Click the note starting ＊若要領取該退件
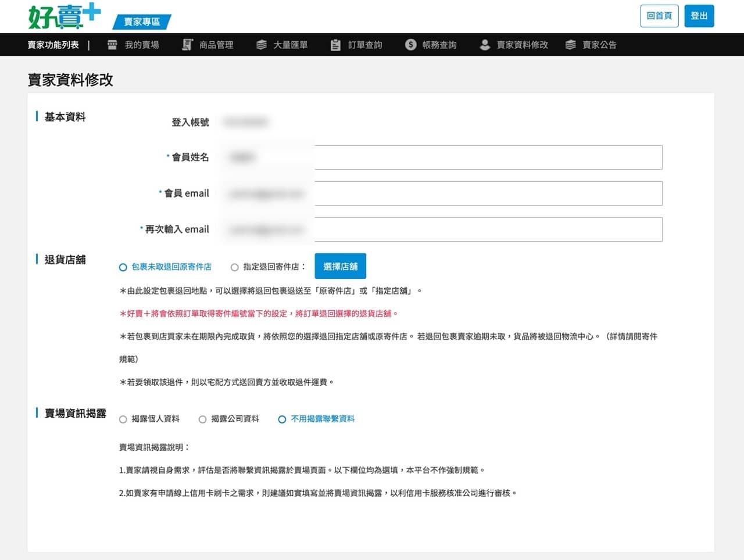The height and width of the screenshot is (560, 744). click(x=227, y=382)
